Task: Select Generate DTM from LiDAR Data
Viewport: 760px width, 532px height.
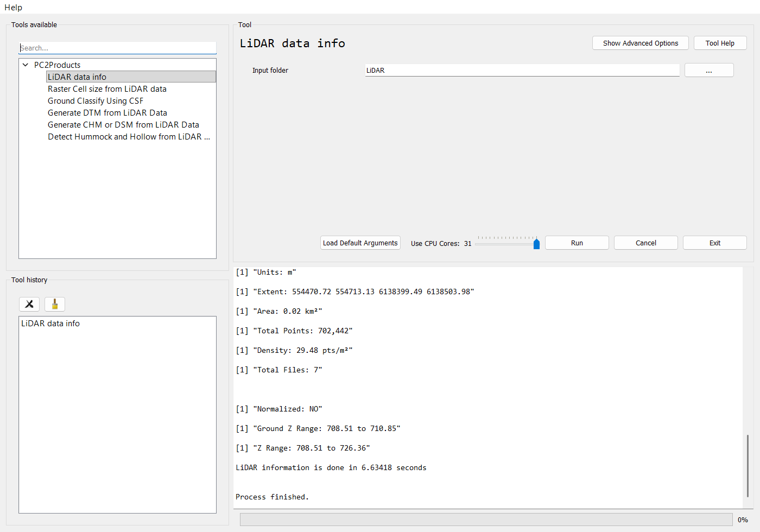Action: tap(107, 112)
